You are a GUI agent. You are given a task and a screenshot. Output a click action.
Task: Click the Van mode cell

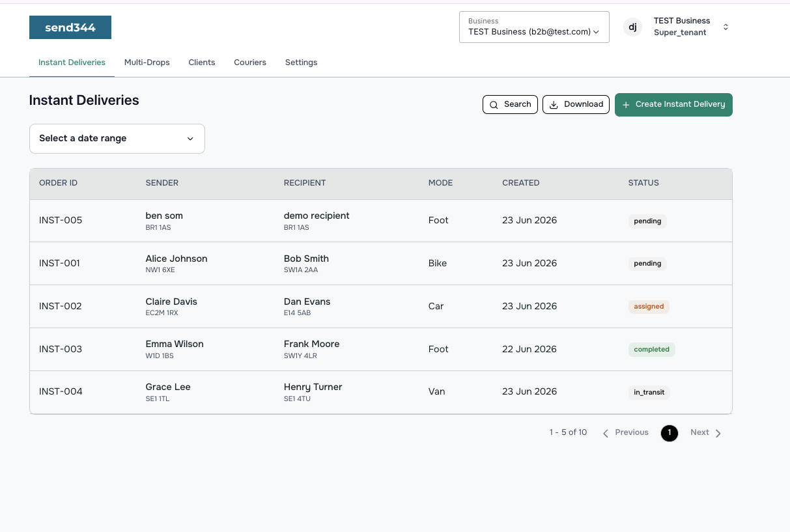pos(436,391)
